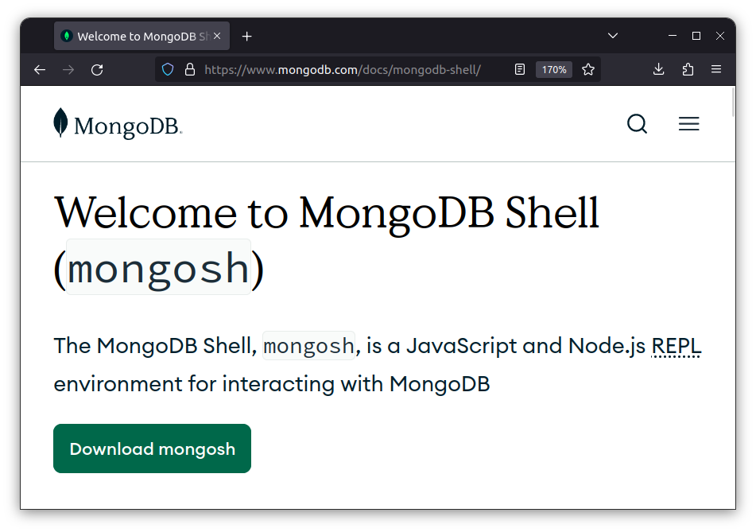This screenshot has height=532, width=756.
Task: View site security padlock information
Action: [189, 70]
